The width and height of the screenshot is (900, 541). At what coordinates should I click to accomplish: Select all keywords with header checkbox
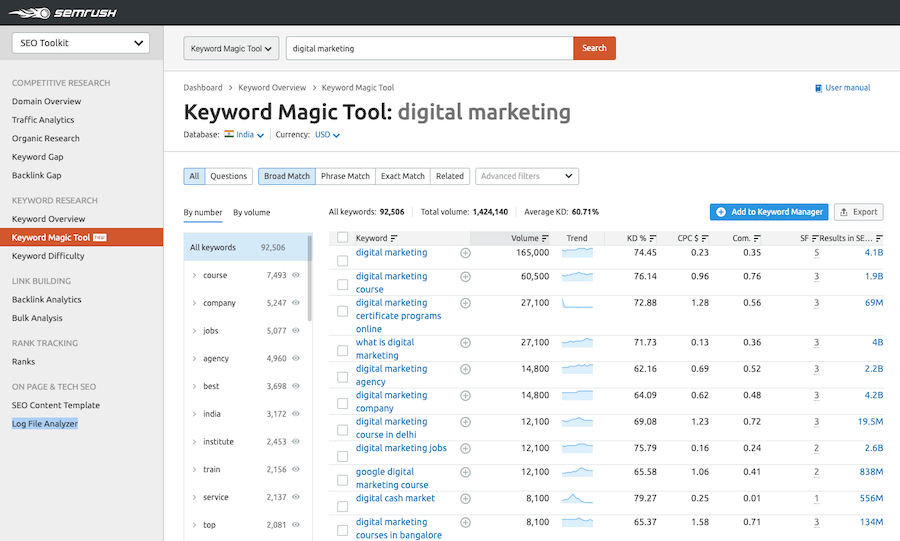343,238
